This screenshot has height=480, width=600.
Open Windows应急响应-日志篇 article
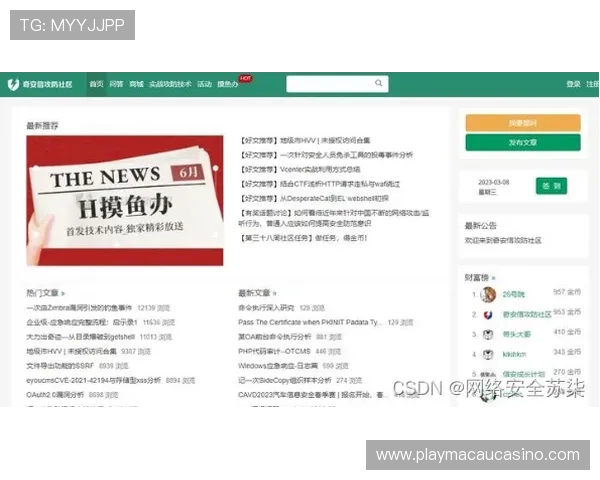(278, 366)
